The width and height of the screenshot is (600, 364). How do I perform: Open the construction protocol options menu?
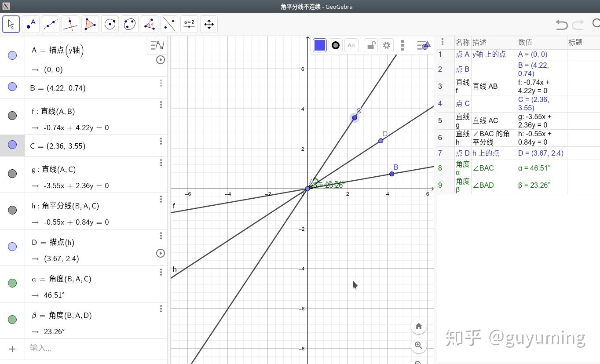443,42
